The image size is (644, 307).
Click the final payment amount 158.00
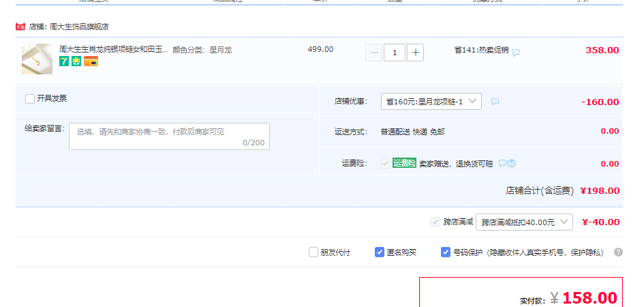tap(589, 298)
